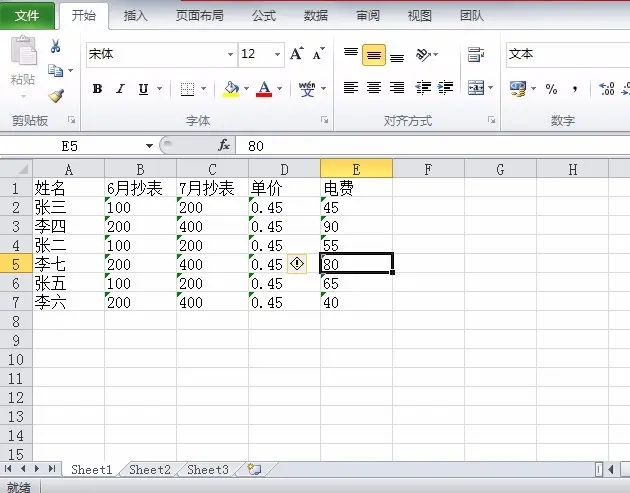The image size is (630, 493).
Task: Click the insert function fx icon
Action: point(224,145)
